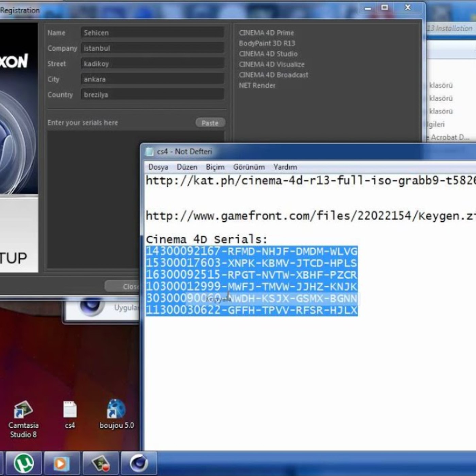The image size is (476, 476).
Task: Click the Country field containing brezilya
Action: pos(152,95)
